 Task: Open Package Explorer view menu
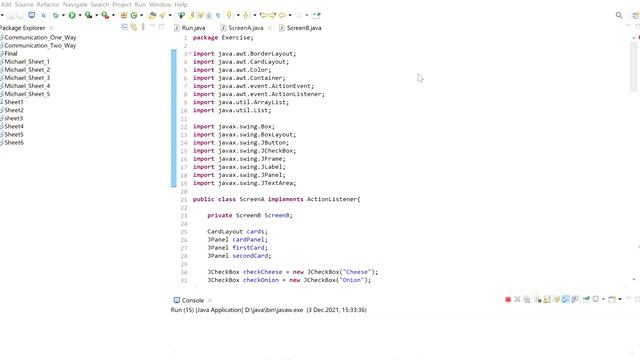click(x=143, y=27)
